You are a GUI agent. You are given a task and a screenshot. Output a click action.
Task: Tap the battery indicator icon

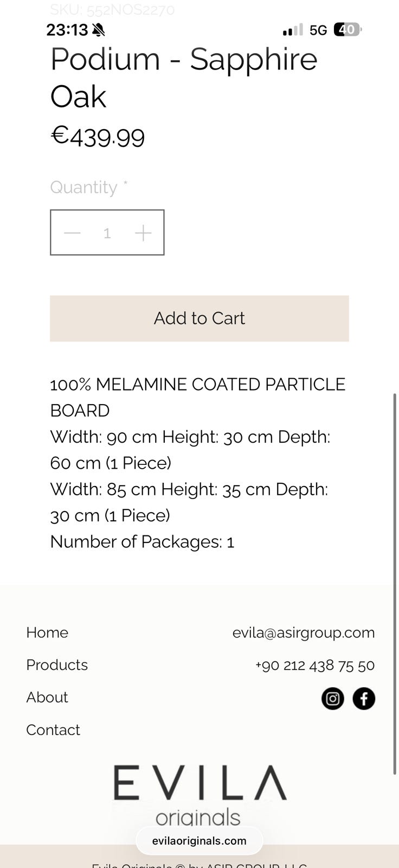tap(347, 30)
